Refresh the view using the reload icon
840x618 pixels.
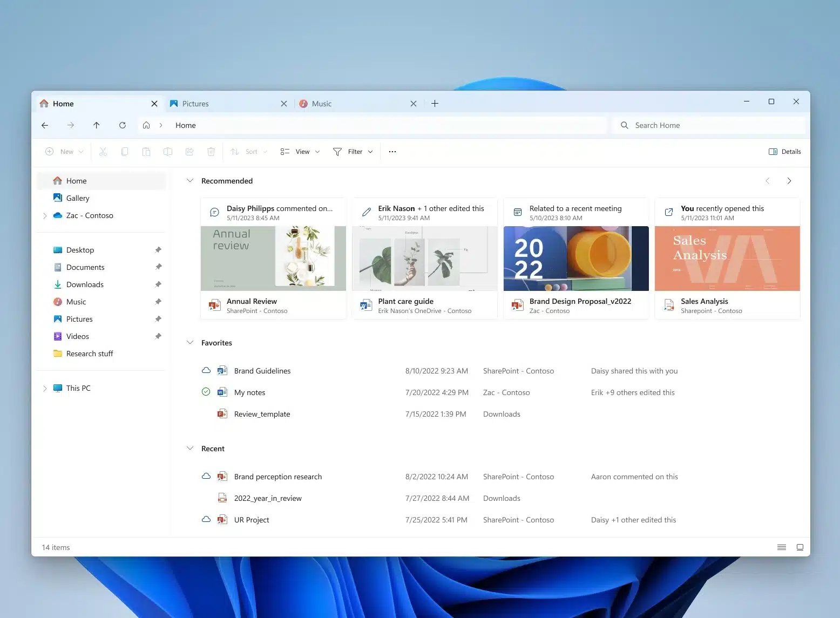tap(123, 125)
